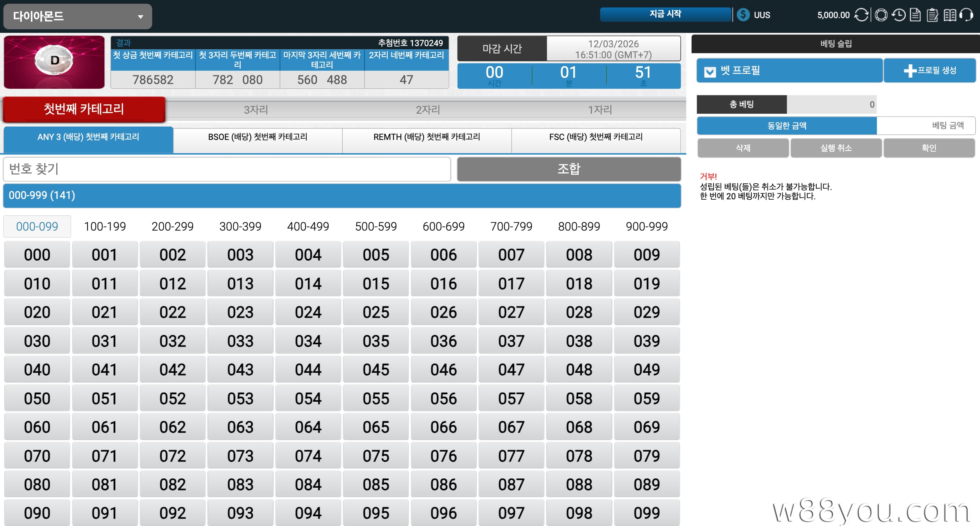980x526 pixels.
Task: Switch to the 3자리 tab
Action: 256,110
